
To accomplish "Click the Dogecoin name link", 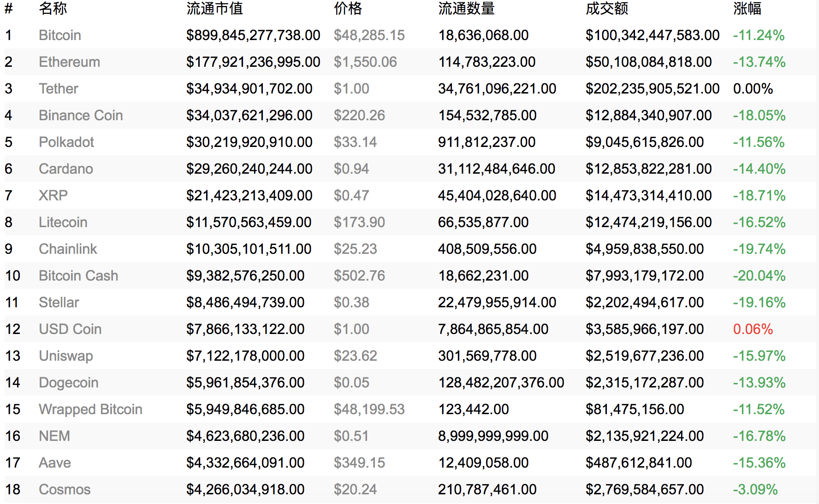I will pyautogui.click(x=69, y=383).
